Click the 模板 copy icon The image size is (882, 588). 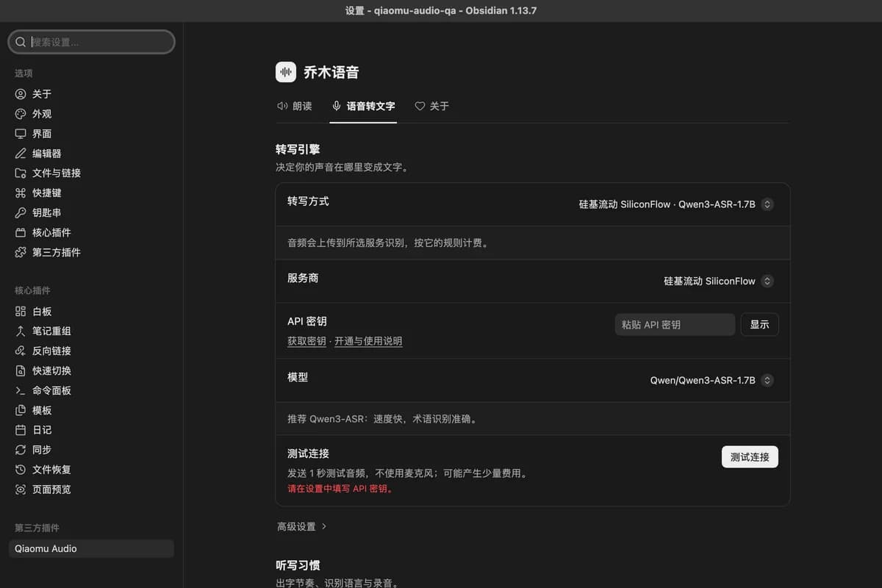click(21, 410)
